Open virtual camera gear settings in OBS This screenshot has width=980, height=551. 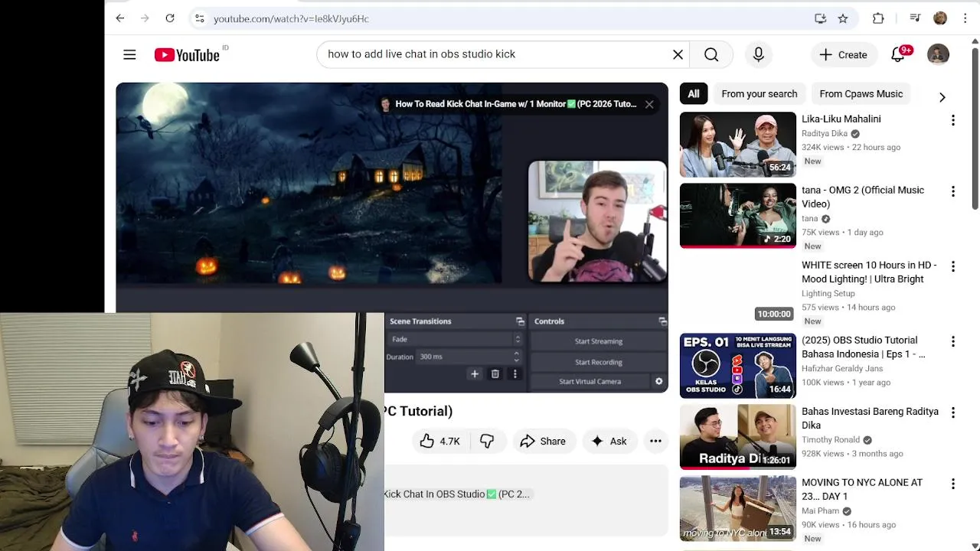[658, 381]
